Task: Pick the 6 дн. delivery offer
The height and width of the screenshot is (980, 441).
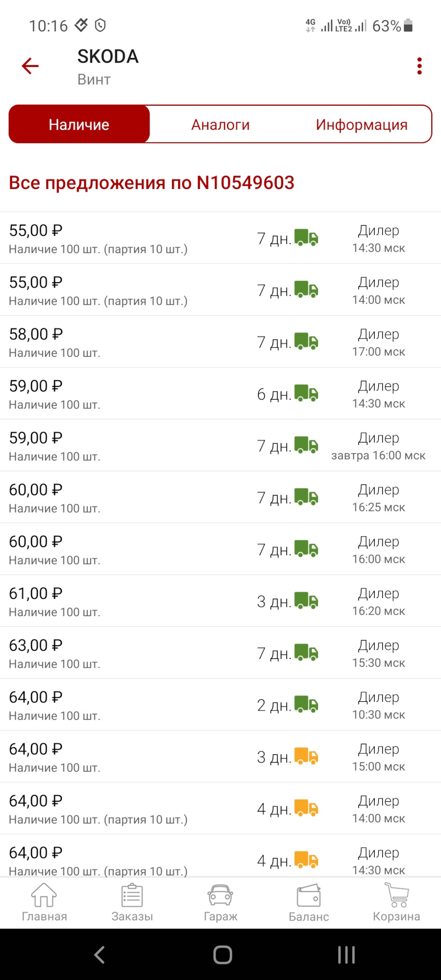Action: coord(153,394)
